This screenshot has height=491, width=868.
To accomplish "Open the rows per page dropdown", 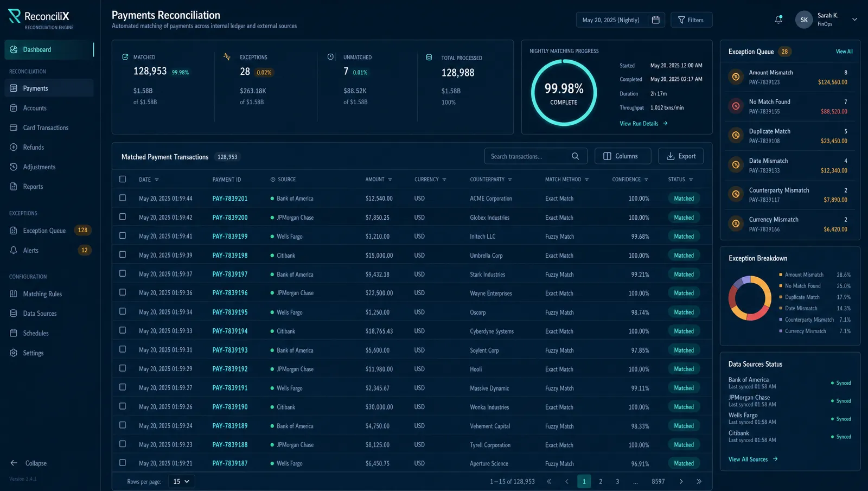I will (181, 481).
